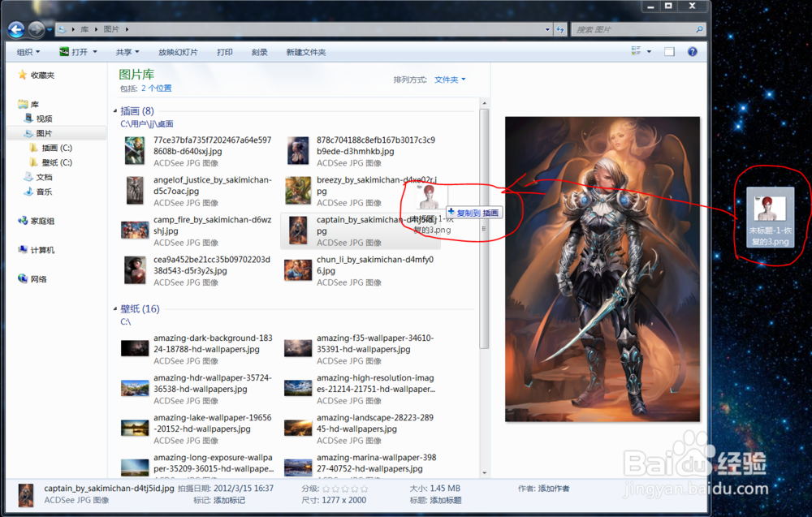Click the C:\用户\jj\桌面 path link
The width and height of the screenshot is (812, 517).
pos(146,123)
